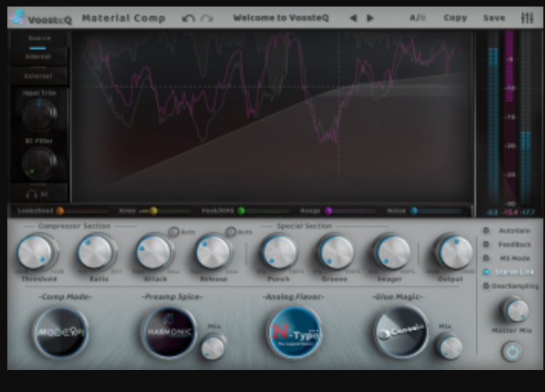Click the Modern Comp Mode badge
This screenshot has width=545, height=392.
tap(61, 332)
